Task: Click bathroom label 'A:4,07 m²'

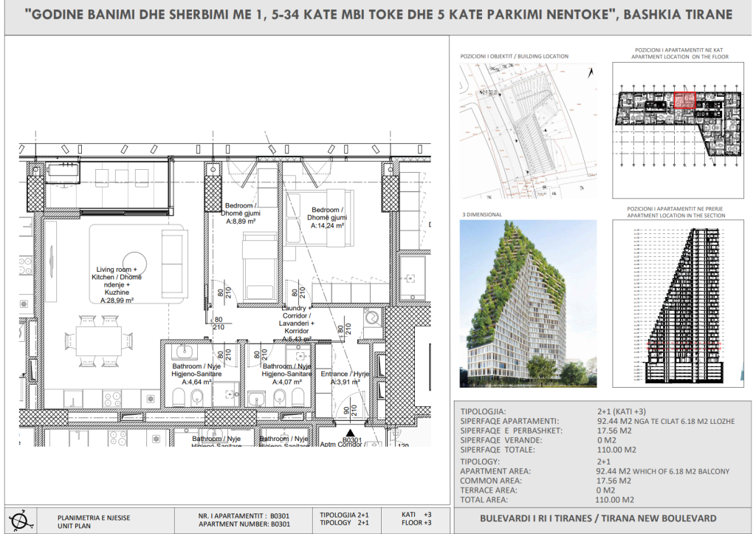Action: 287,382
